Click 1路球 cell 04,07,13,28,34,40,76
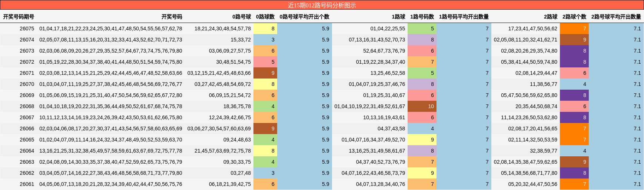This screenshot has width=644, height=190. [x=381, y=184]
